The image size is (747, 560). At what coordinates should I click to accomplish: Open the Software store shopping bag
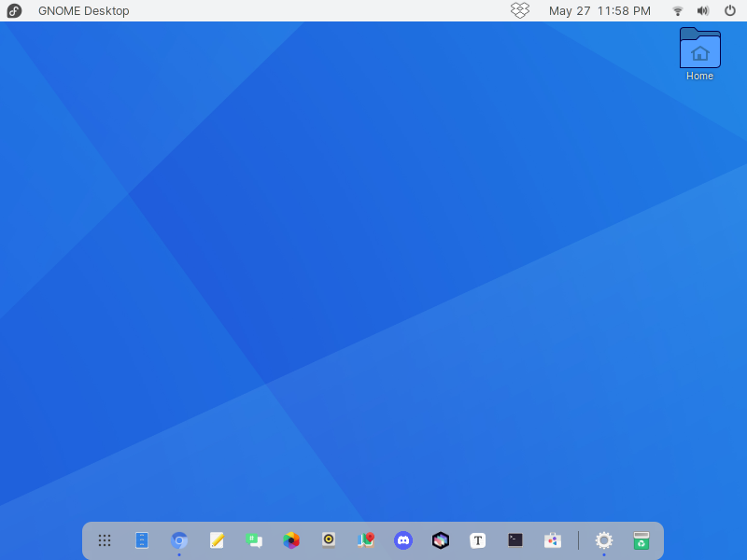click(x=553, y=540)
